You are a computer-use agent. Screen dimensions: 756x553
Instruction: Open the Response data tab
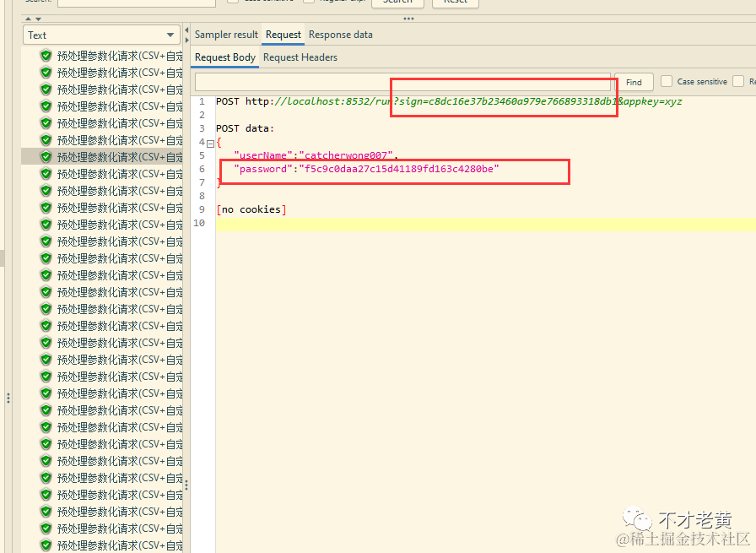340,35
